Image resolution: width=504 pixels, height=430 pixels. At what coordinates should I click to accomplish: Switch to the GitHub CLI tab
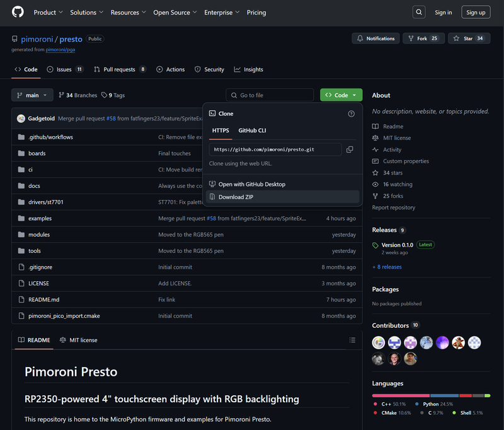coord(252,131)
